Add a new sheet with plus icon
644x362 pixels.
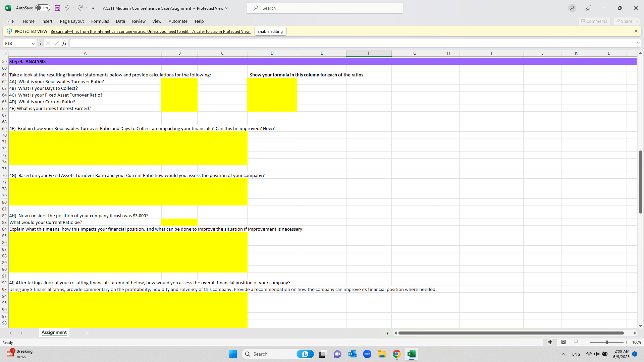point(87,333)
